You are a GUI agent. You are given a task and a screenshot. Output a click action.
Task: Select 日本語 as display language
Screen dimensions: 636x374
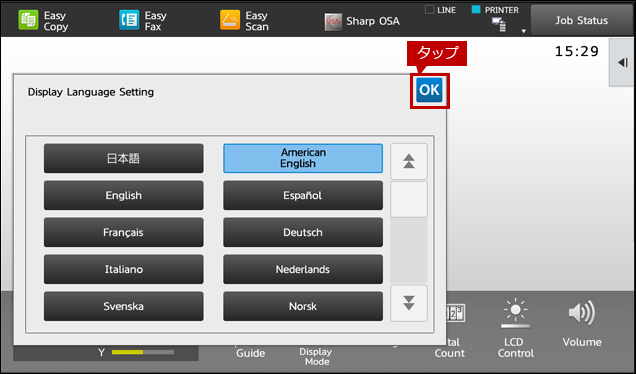click(x=124, y=158)
